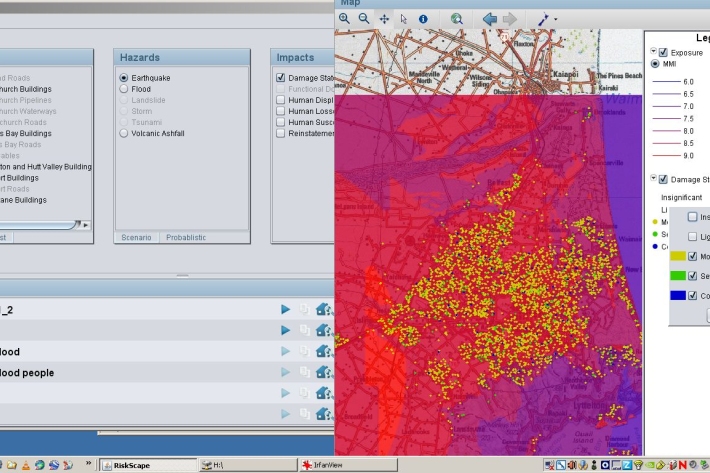Click the zoom in magnifier tool
The image size is (710, 473).
[345, 18]
